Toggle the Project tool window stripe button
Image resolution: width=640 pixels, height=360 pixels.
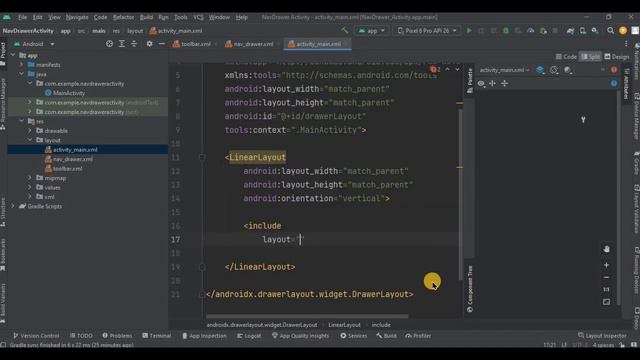pyautogui.click(x=3, y=53)
